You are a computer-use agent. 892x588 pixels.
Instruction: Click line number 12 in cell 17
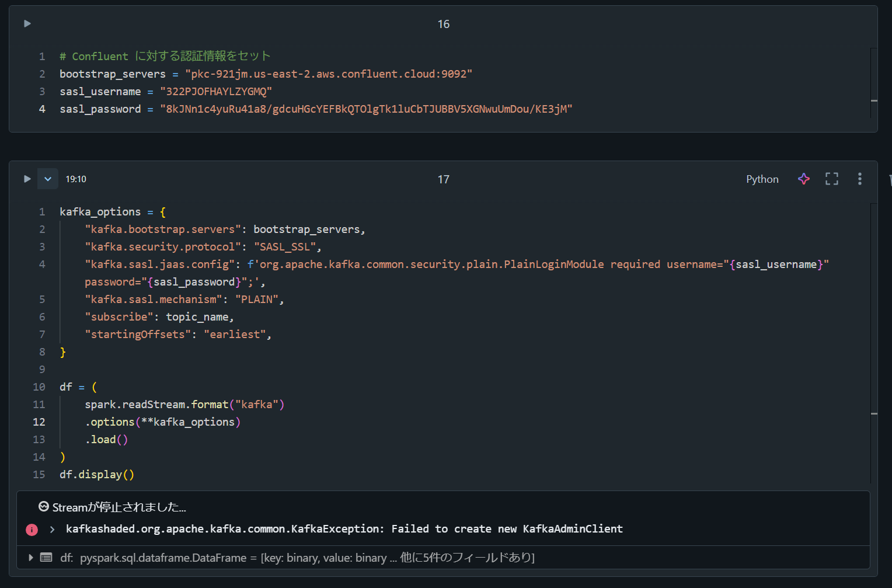tap(39, 422)
